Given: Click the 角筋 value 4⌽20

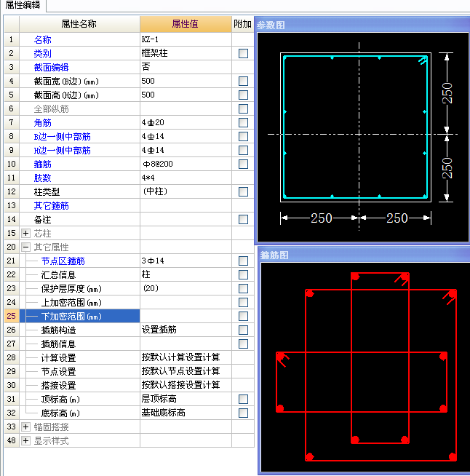Looking at the screenshot, I should pyautogui.click(x=153, y=123).
